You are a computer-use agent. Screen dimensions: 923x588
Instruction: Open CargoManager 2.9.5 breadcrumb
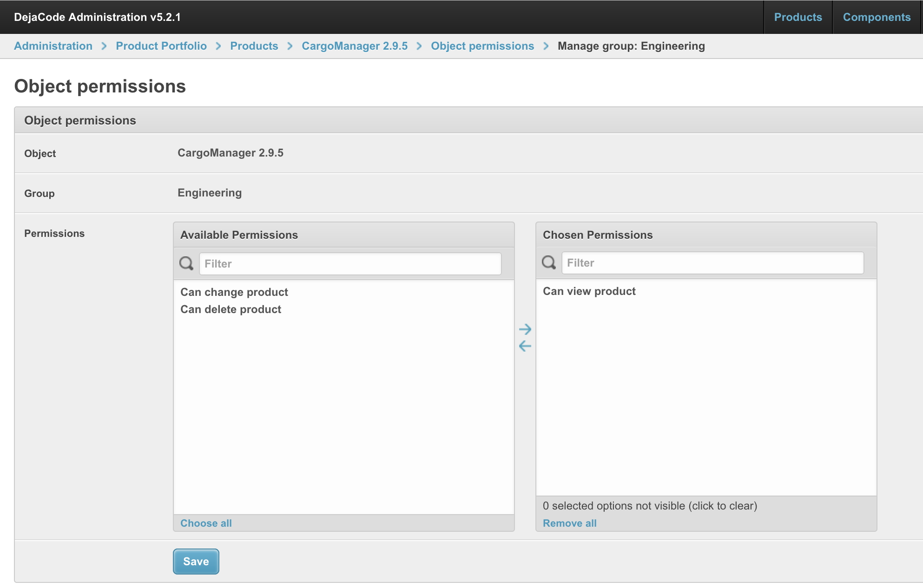[355, 46]
